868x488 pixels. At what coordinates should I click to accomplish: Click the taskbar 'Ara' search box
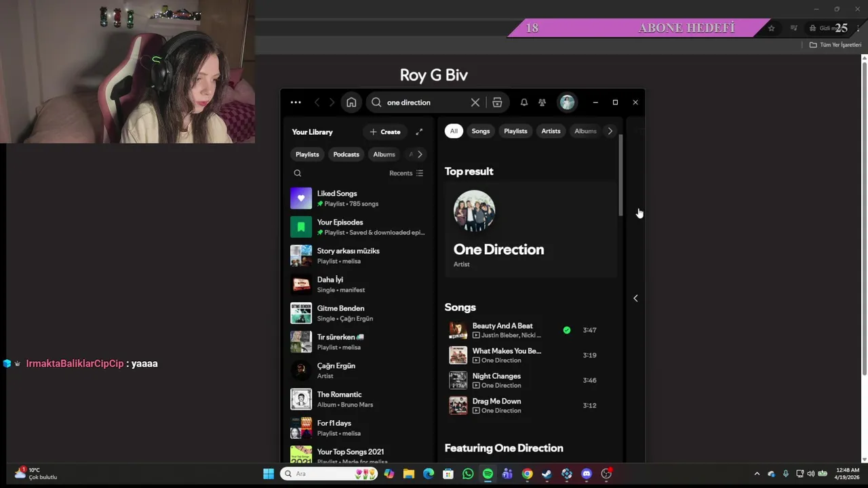tap(329, 474)
